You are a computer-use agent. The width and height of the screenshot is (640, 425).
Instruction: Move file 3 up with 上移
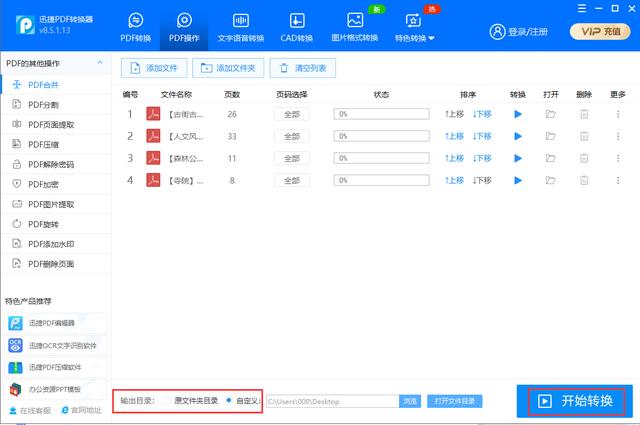click(454, 158)
